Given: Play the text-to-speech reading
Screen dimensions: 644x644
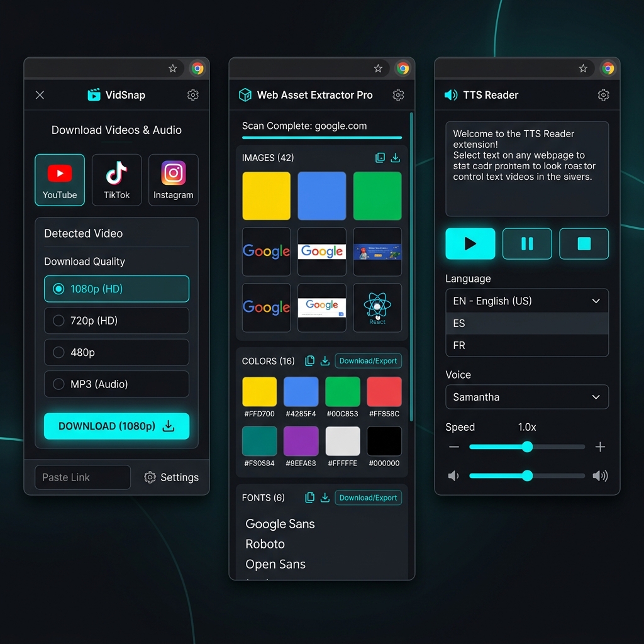Looking at the screenshot, I should [x=470, y=243].
